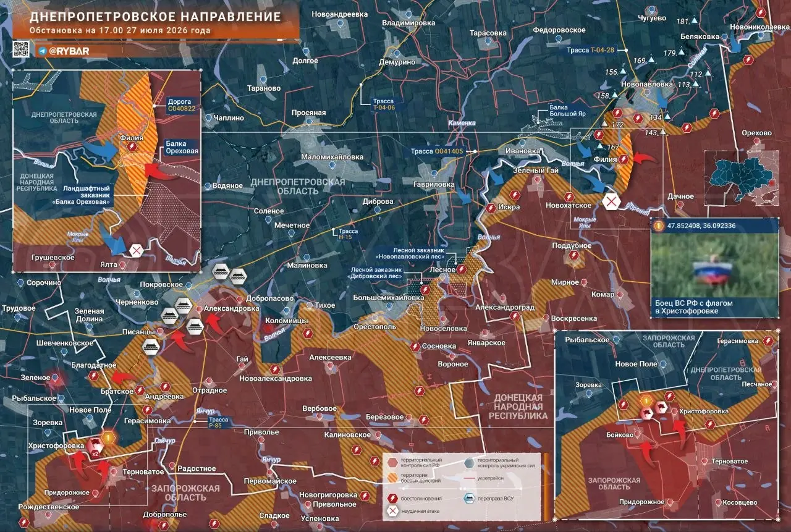
Task: Click the height 167 triangle near Филия
Action: click(599, 146)
